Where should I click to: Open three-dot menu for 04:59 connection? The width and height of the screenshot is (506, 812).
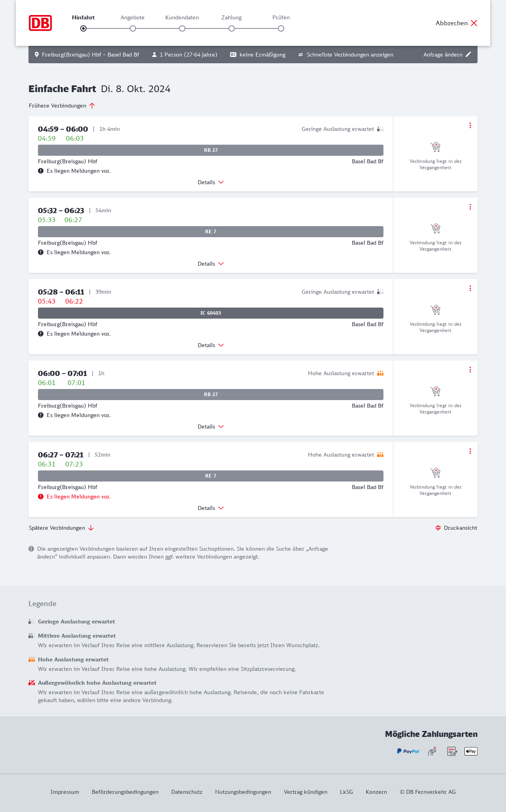[x=470, y=125]
